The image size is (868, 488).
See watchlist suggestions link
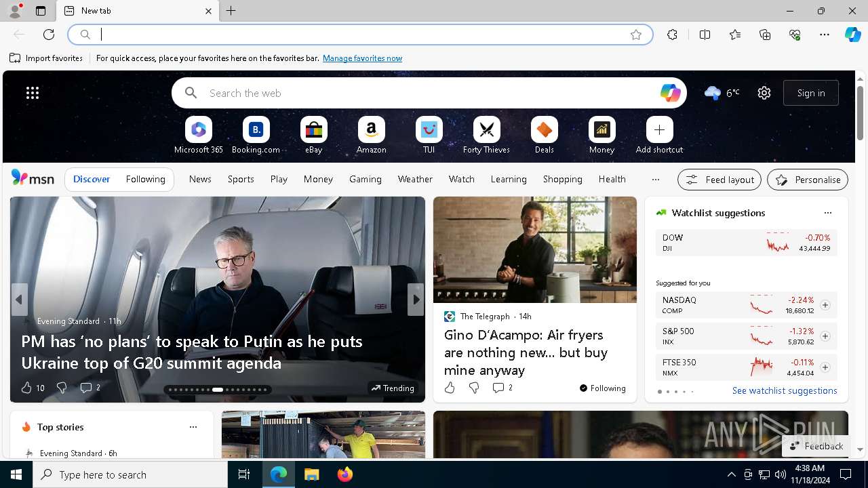click(x=785, y=390)
